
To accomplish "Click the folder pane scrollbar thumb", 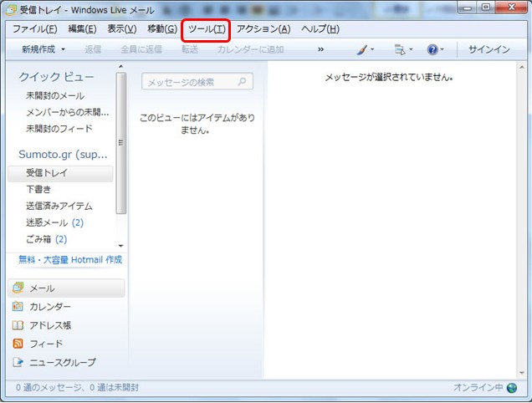I will [x=120, y=143].
